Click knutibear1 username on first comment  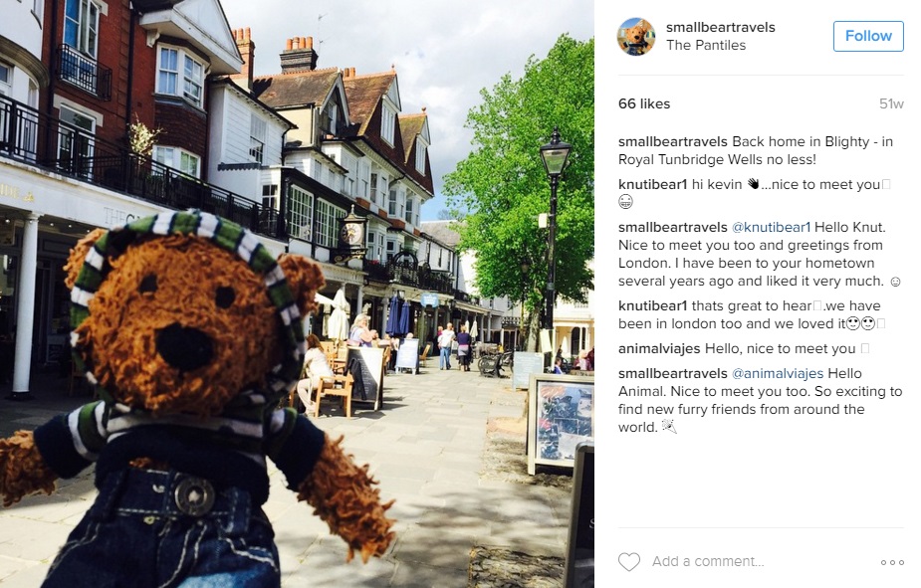coord(652,184)
